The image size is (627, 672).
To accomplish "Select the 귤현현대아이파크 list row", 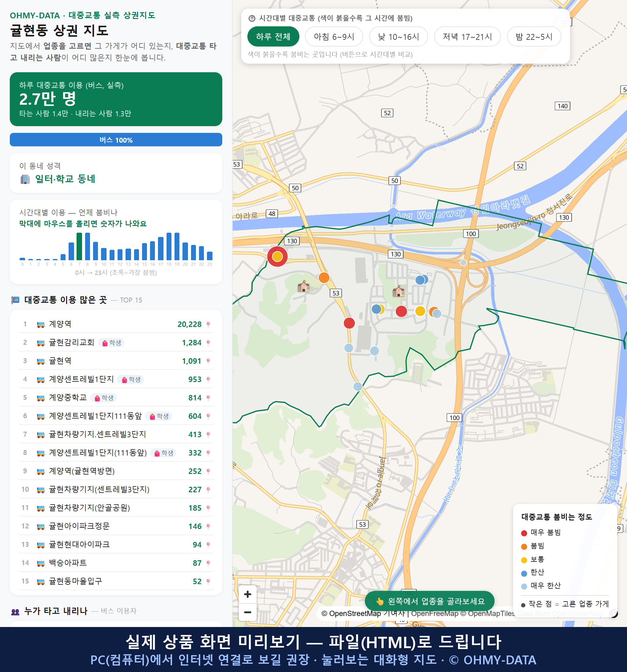I will coord(116,545).
